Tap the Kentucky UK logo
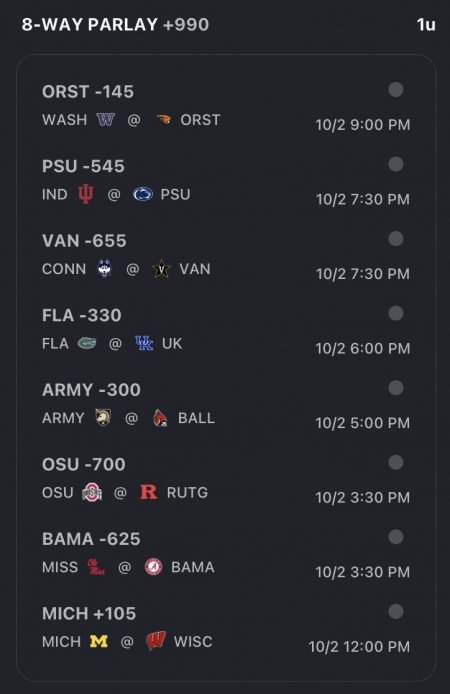This screenshot has height=694, width=450. tap(144, 343)
